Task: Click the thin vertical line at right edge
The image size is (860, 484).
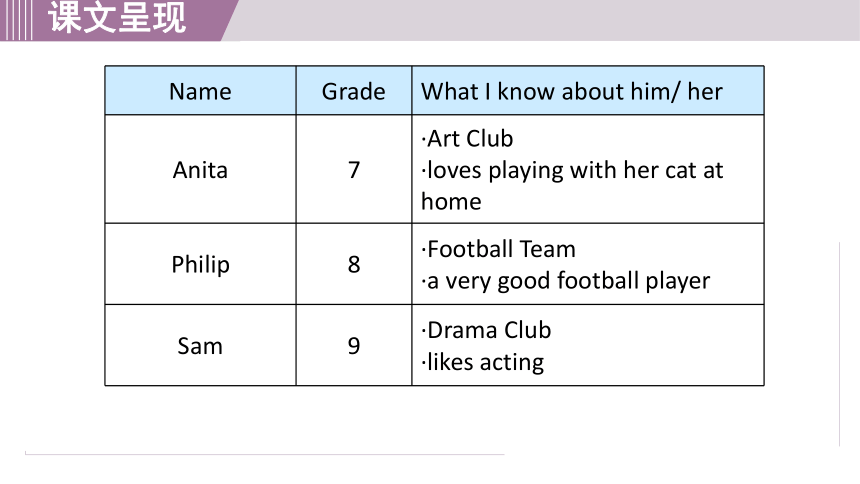Action: click(840, 344)
